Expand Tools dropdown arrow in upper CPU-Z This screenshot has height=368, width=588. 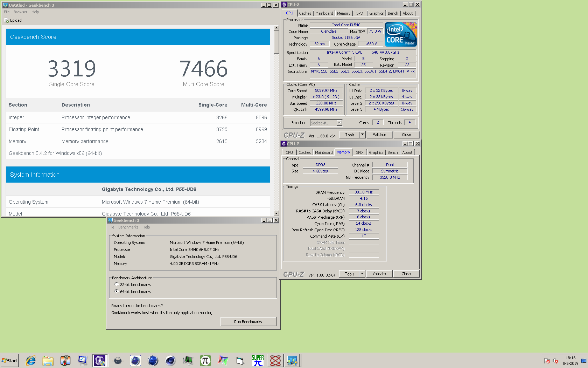coord(363,135)
